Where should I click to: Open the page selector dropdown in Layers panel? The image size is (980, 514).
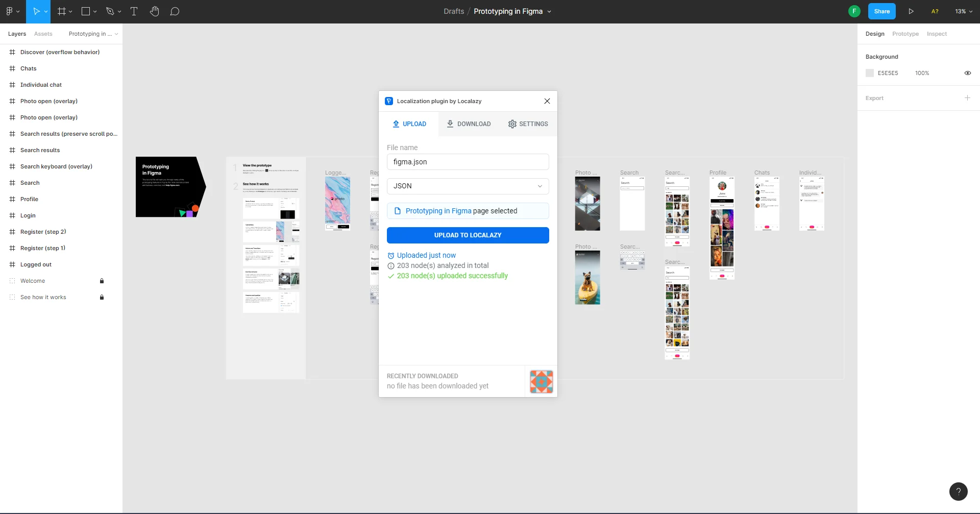tap(93, 34)
